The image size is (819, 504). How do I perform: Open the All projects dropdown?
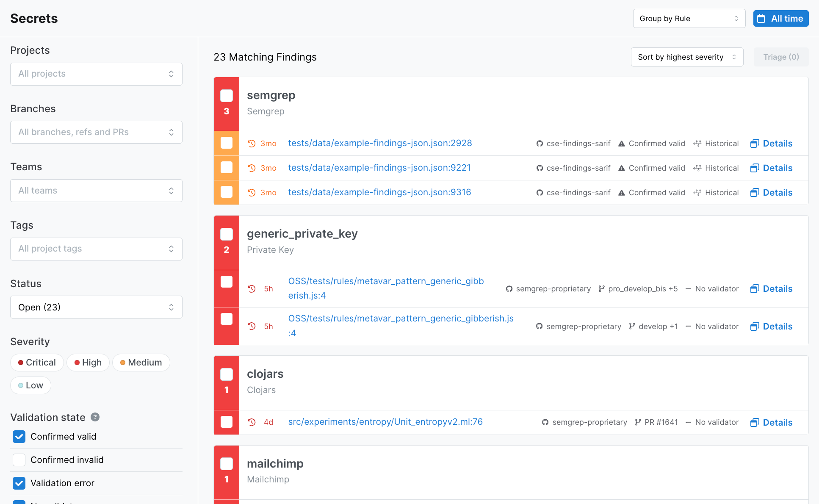[x=96, y=74]
